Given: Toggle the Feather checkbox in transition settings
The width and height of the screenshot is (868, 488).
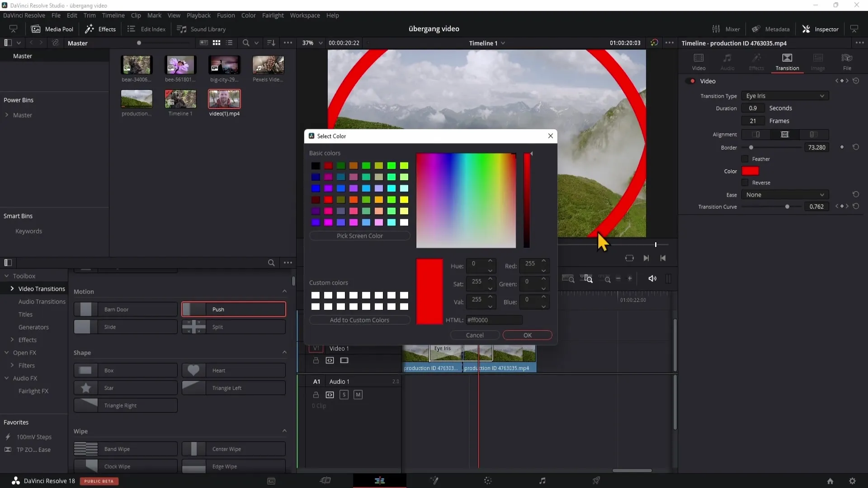Looking at the screenshot, I should (745, 159).
